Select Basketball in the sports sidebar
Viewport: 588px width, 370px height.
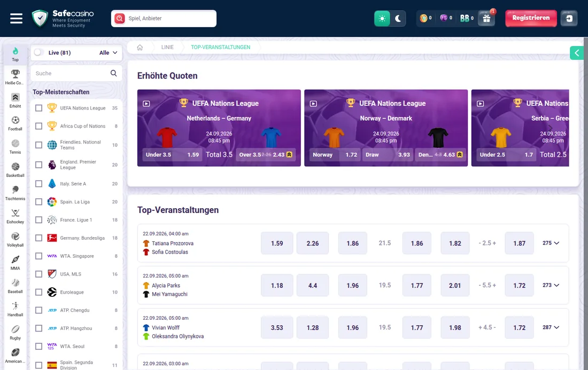click(15, 170)
